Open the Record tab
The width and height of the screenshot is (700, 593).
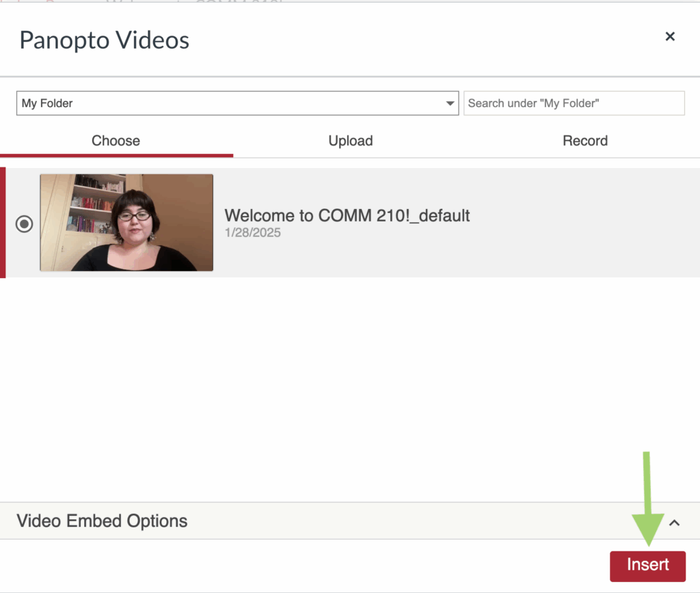point(585,141)
